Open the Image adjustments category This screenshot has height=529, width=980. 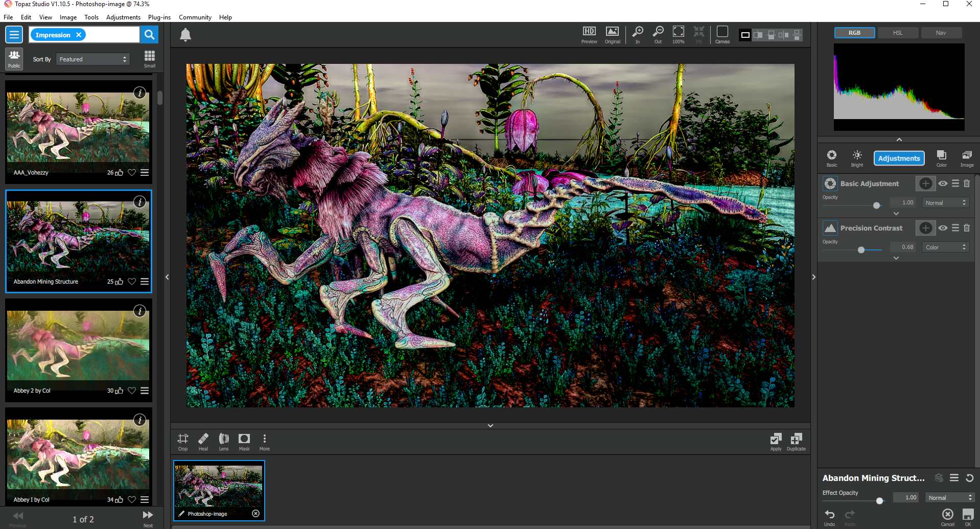click(967, 158)
